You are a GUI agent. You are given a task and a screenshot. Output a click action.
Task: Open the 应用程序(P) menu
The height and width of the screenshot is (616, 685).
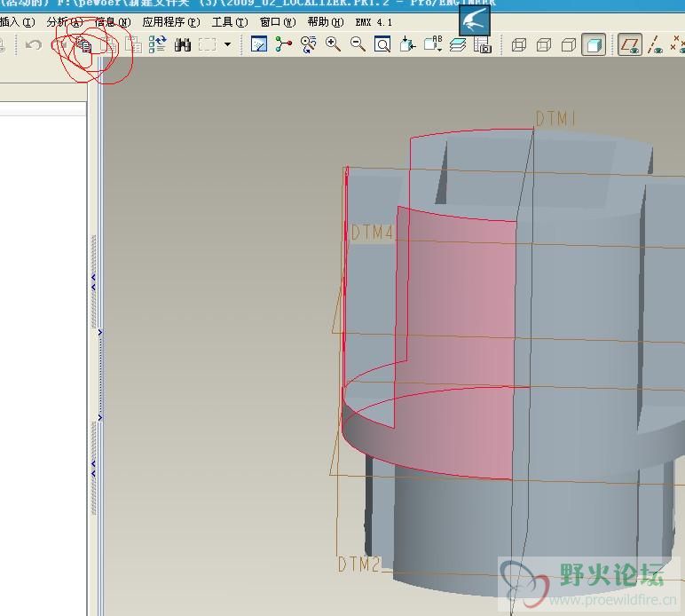[171, 22]
